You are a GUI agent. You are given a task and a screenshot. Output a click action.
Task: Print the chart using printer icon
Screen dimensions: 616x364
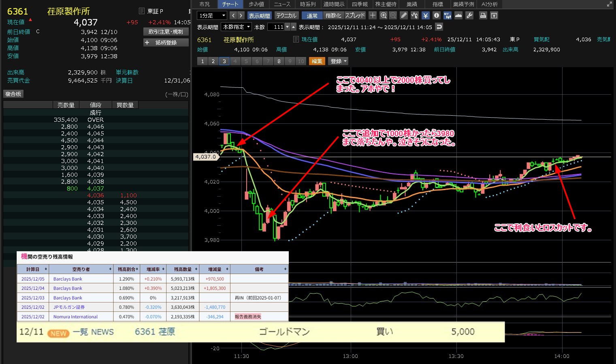pos(483,15)
